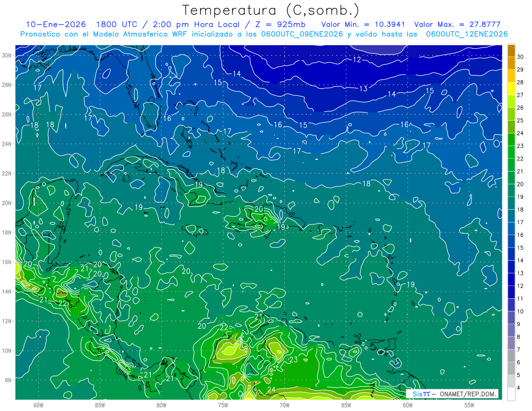Click the '26N' latitude axis label
This screenshot has height=411, width=532.
(x=8, y=114)
